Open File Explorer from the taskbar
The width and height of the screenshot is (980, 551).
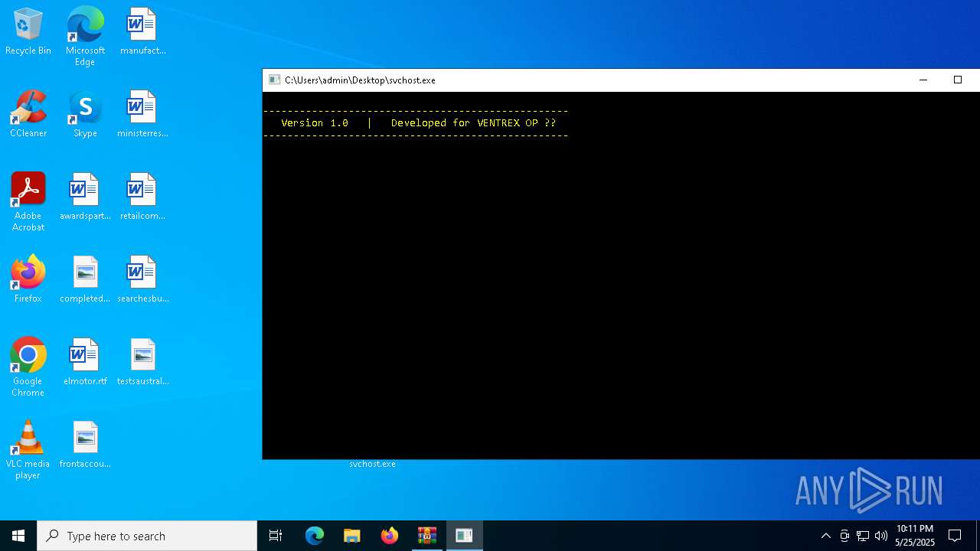[352, 536]
